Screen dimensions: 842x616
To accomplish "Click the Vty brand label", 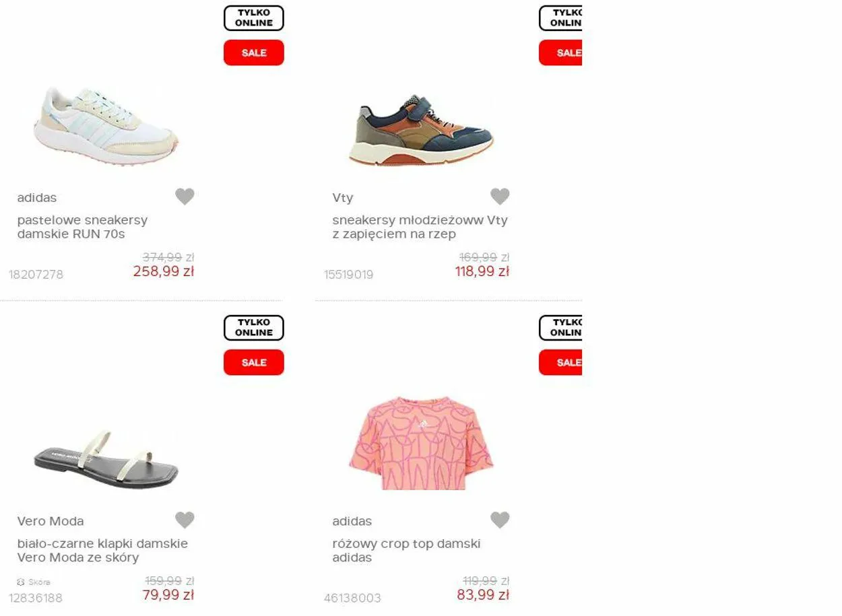I will coord(342,198).
